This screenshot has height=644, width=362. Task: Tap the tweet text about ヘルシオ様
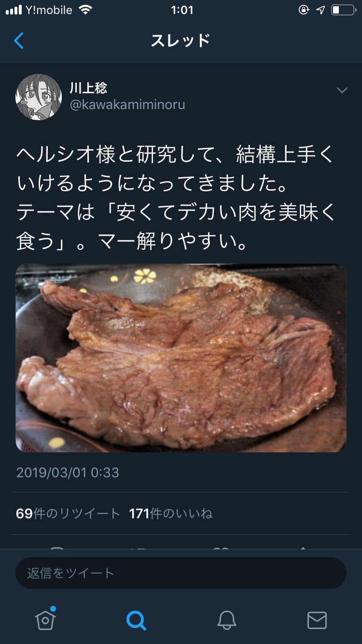pos(176,197)
